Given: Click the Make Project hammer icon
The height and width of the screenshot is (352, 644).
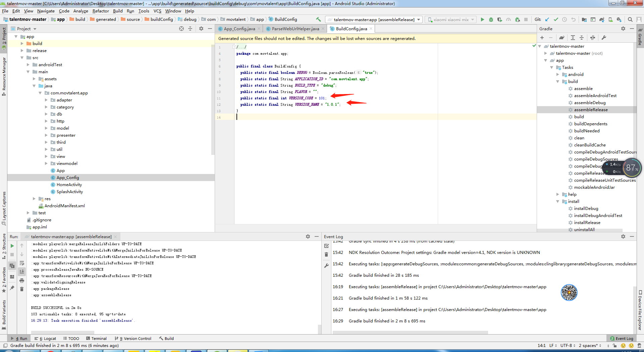Looking at the screenshot, I should coord(318,19).
